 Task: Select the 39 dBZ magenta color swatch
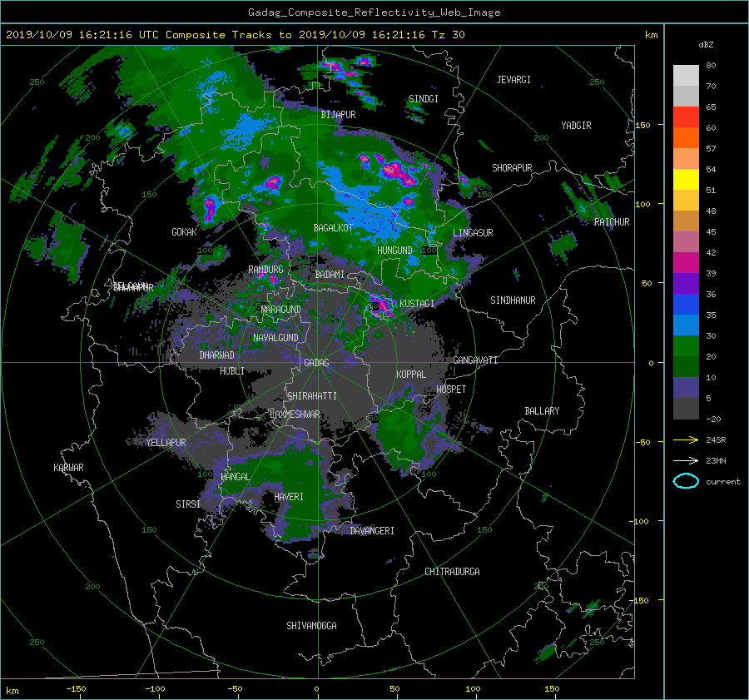pos(686,262)
